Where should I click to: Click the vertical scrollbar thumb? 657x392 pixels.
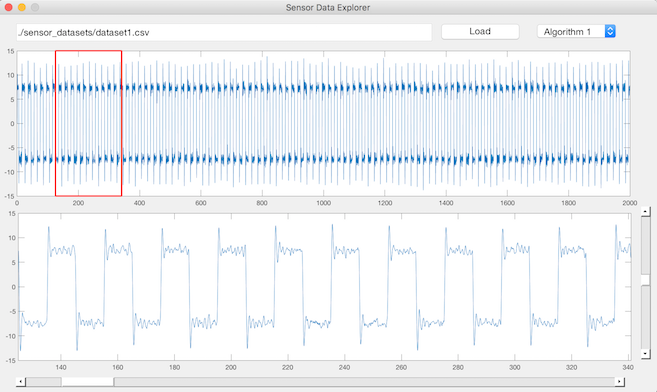[645, 280]
